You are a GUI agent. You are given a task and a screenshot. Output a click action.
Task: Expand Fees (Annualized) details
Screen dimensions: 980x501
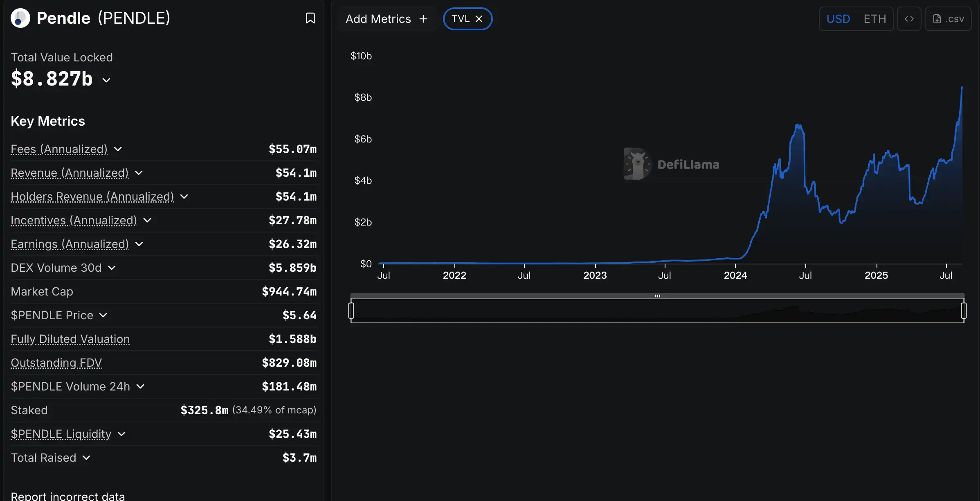pos(118,149)
